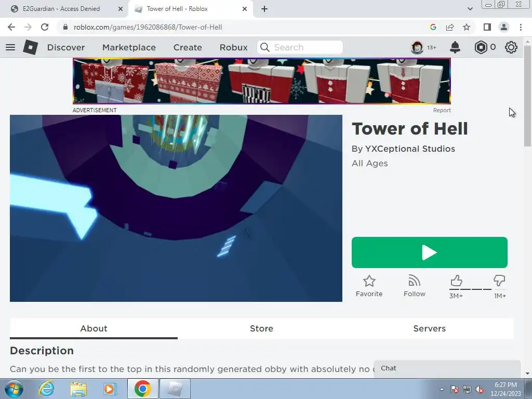This screenshot has width=532, height=399.
Task: Open the Roblox hamburger navigation menu
Action: (10, 47)
